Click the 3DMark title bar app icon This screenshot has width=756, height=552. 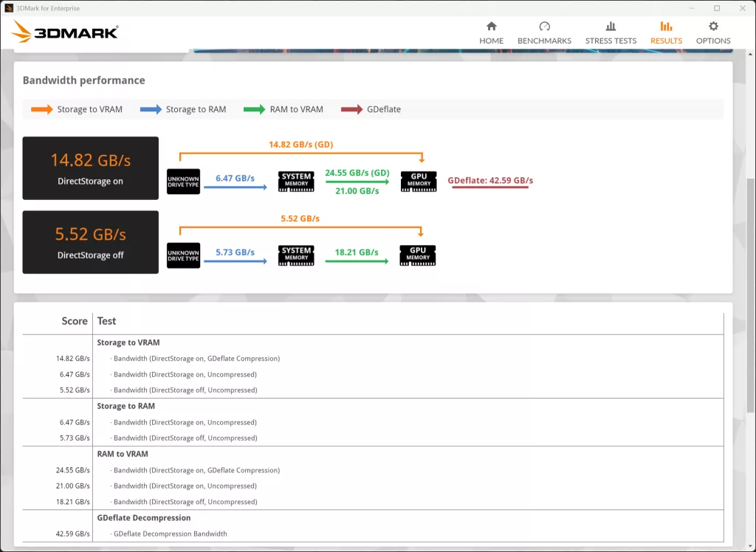point(9,8)
